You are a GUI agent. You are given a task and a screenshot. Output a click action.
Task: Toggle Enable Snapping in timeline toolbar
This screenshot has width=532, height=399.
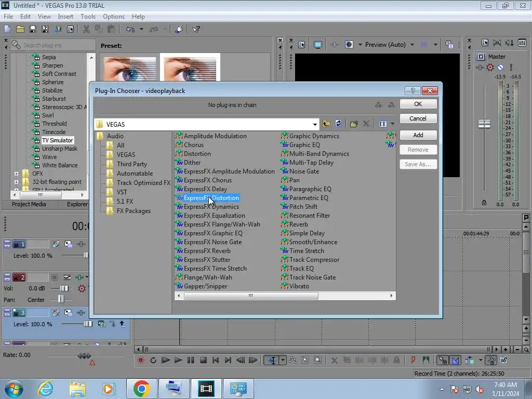(443, 360)
